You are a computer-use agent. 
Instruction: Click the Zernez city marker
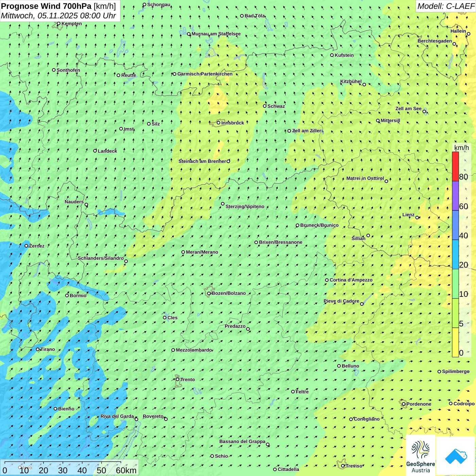tap(26, 246)
